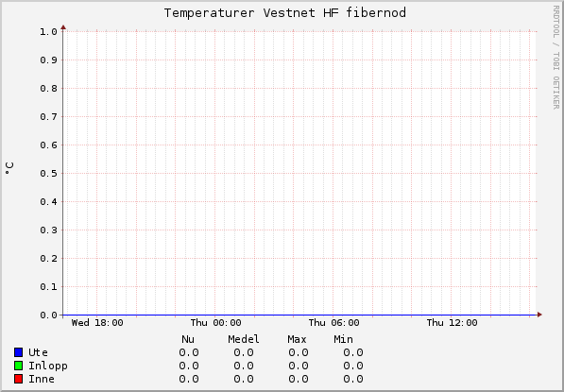Click the Thu 00:00 time axis label
The image size is (564, 392).
[x=215, y=323]
